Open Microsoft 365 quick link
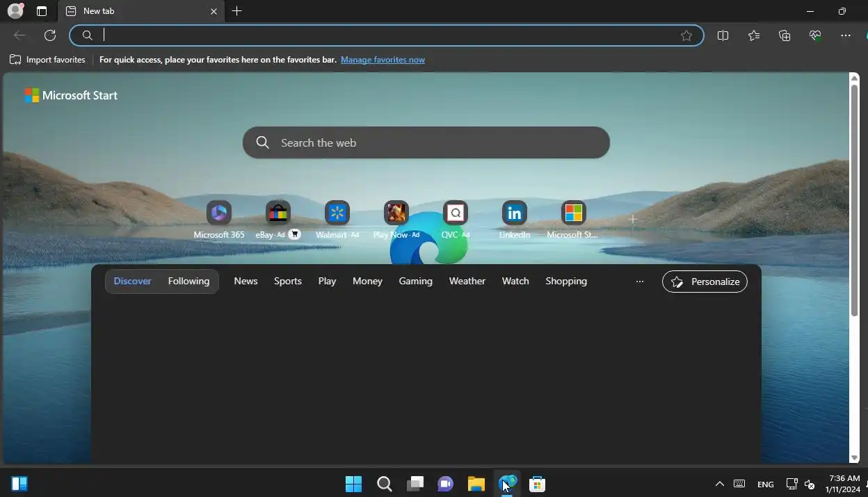868x497 pixels. [219, 220]
